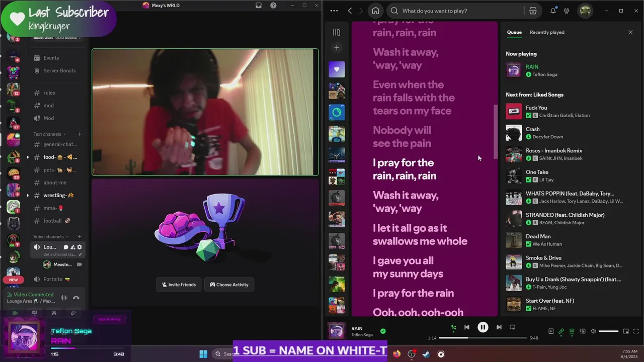Skip to next track in Spotify
The image size is (644, 362).
point(499,327)
